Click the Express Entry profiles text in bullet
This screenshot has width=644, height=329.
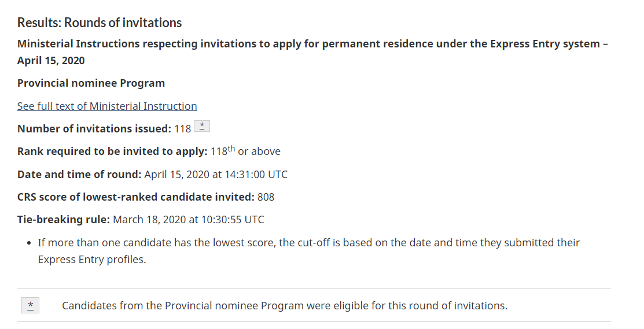click(x=91, y=260)
